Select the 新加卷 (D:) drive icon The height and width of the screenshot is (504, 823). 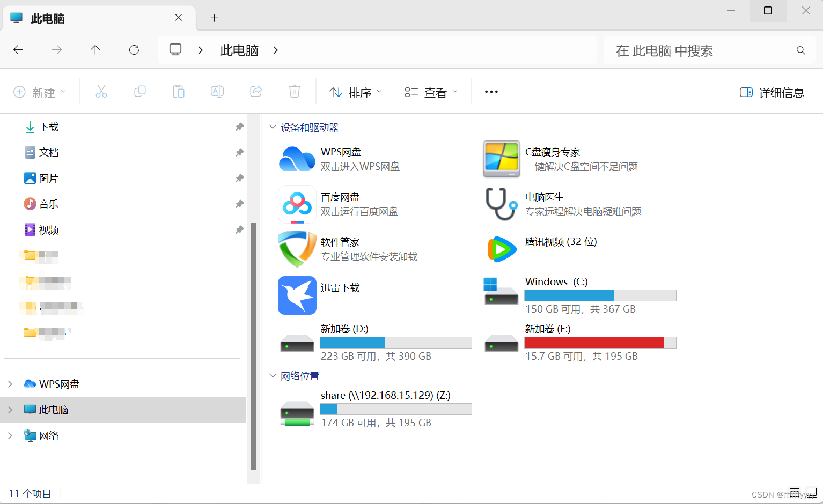point(297,343)
